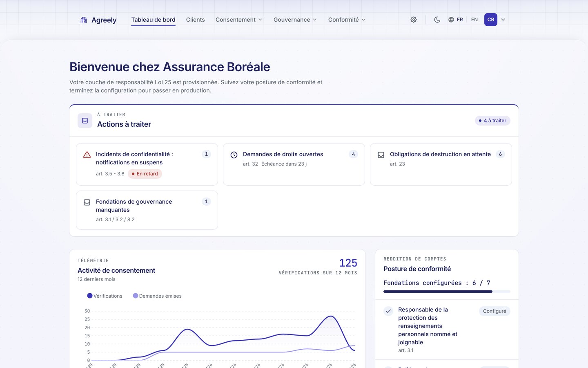This screenshot has height=368, width=588.
Task: Click the clock icon on Demandes de droits
Action: click(234, 155)
